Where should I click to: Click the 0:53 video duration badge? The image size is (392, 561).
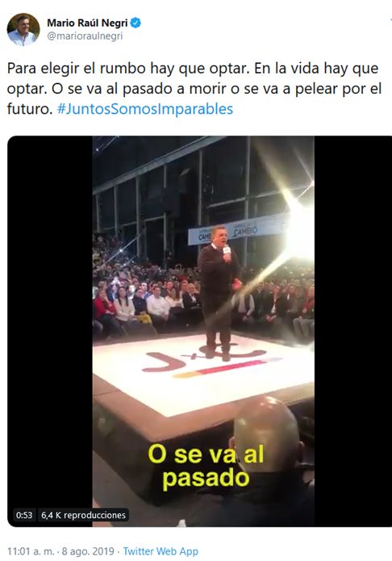[24, 515]
